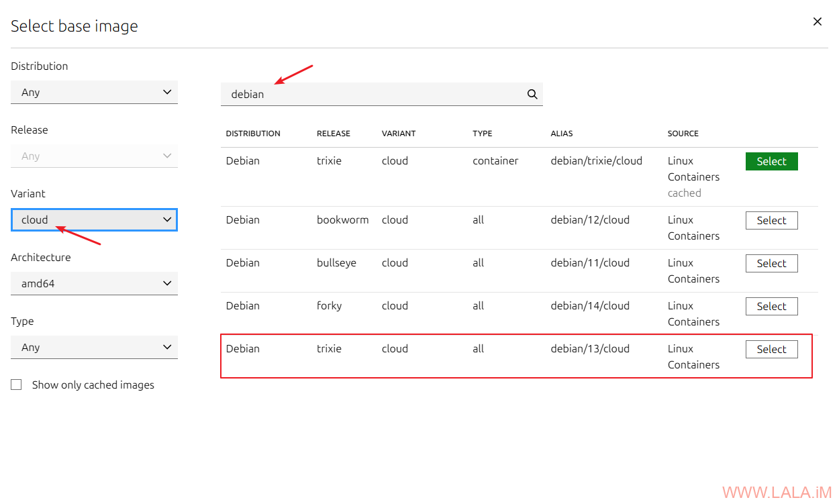Screen dimensions: 839x504
Task: Expand the Variant dropdown set to cloud
Action: pyautogui.click(x=94, y=220)
